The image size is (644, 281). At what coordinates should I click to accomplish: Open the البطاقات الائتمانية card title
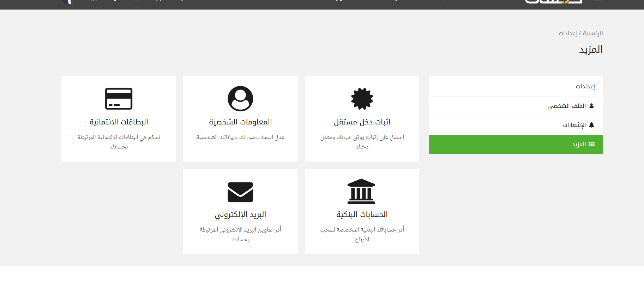119,122
